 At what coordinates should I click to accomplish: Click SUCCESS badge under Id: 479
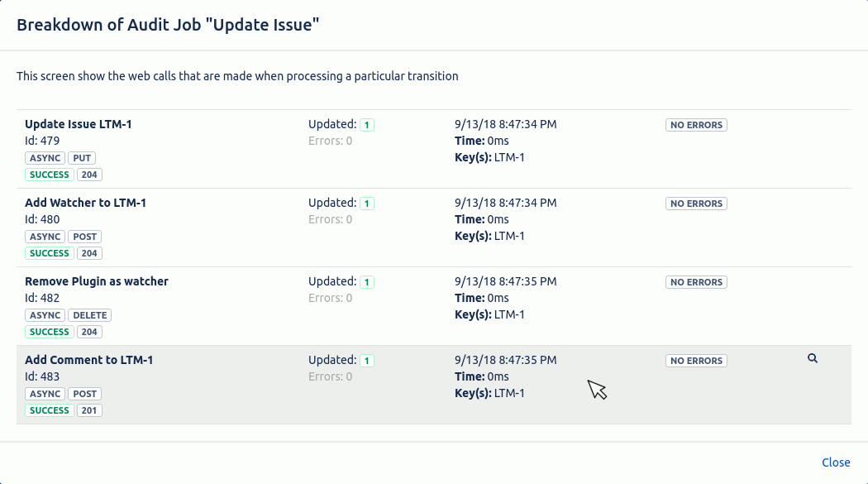click(x=49, y=175)
